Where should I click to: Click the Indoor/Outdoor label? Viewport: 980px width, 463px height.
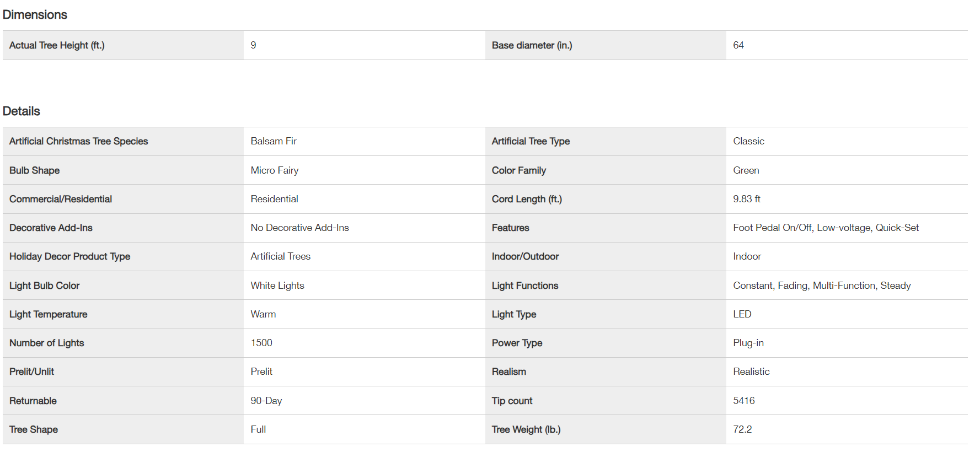point(525,256)
